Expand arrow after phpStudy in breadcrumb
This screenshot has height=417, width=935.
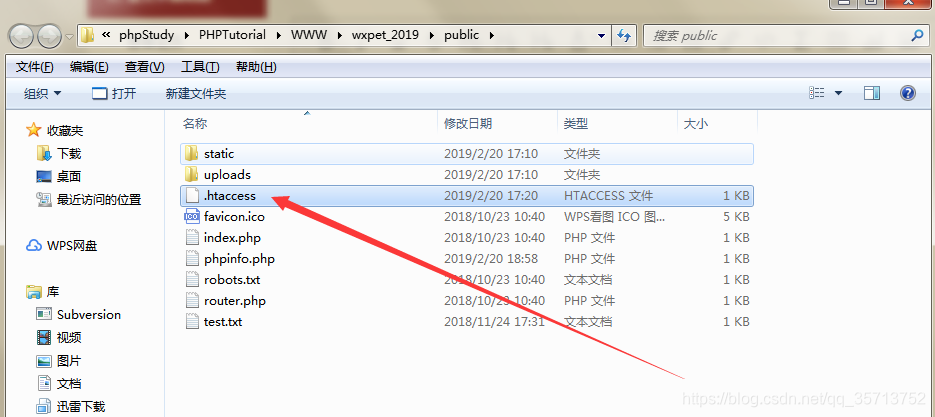pos(187,35)
